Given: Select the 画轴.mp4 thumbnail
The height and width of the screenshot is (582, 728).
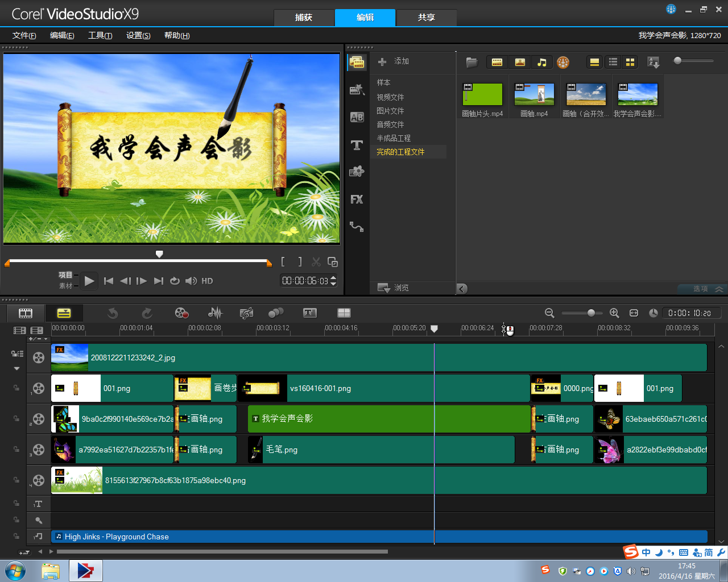Looking at the screenshot, I should tap(534, 95).
